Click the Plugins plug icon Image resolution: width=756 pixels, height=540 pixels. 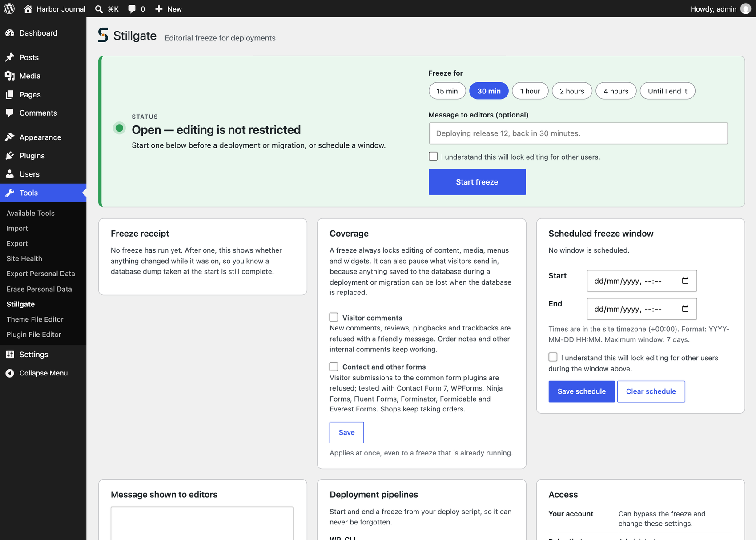coord(10,156)
